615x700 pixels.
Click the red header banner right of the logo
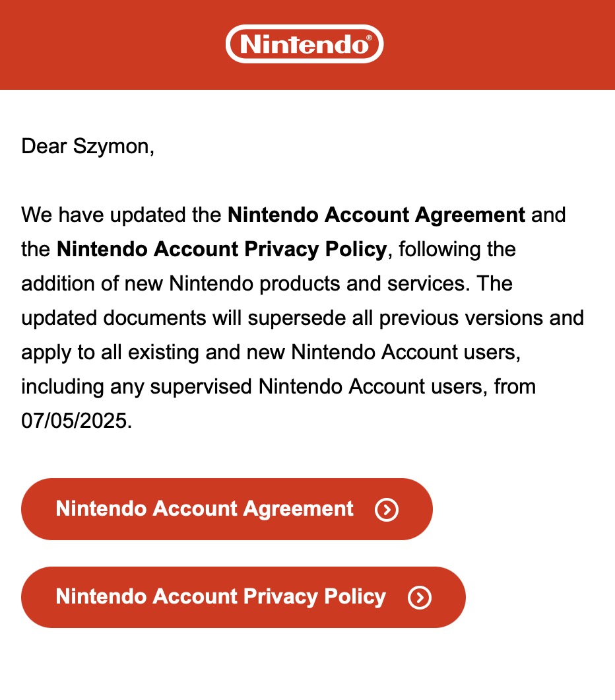click(x=500, y=45)
